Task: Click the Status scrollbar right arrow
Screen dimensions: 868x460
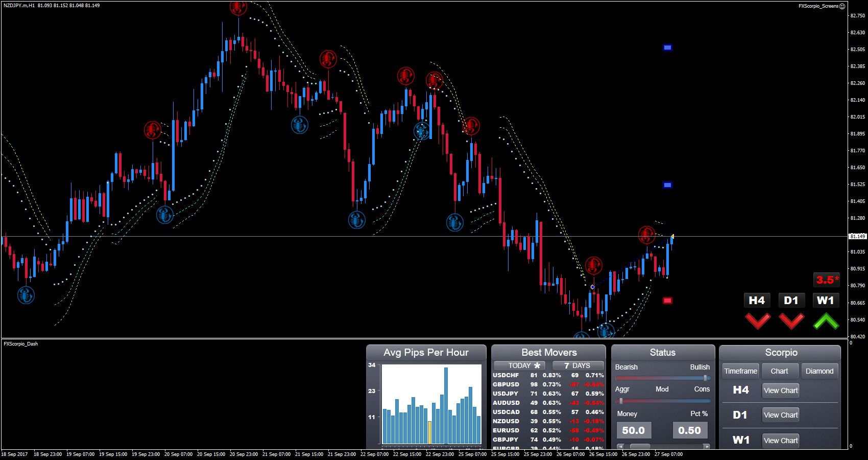Action: (x=707, y=447)
